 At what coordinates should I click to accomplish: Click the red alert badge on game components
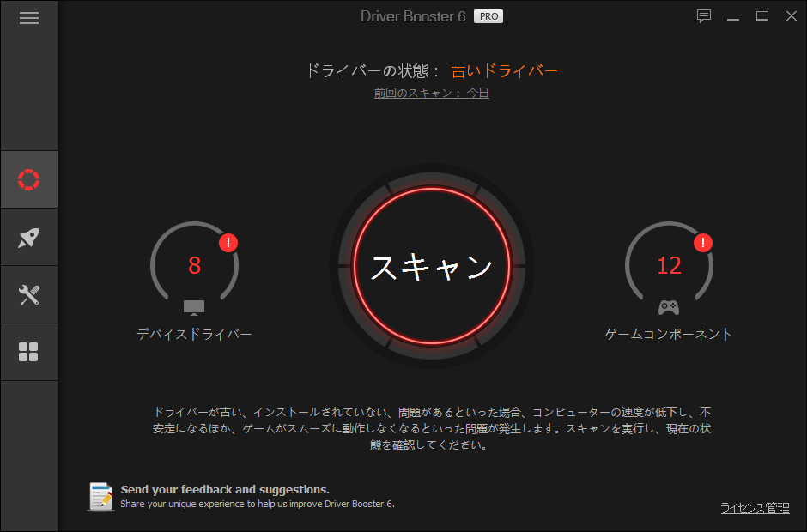coord(702,243)
